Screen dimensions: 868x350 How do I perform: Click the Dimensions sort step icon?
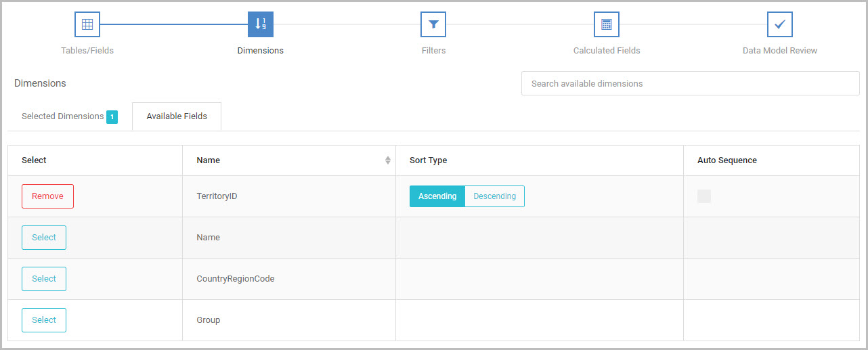[x=261, y=24]
